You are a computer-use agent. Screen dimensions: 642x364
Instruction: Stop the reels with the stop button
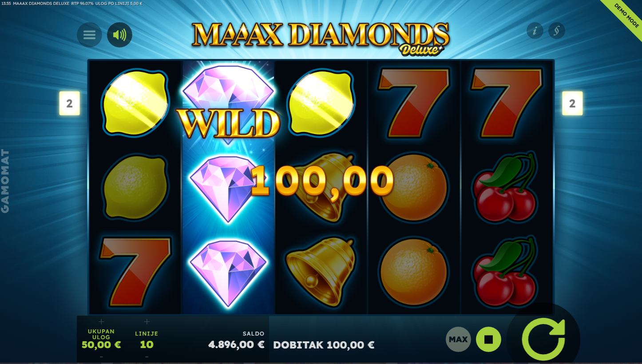point(488,340)
